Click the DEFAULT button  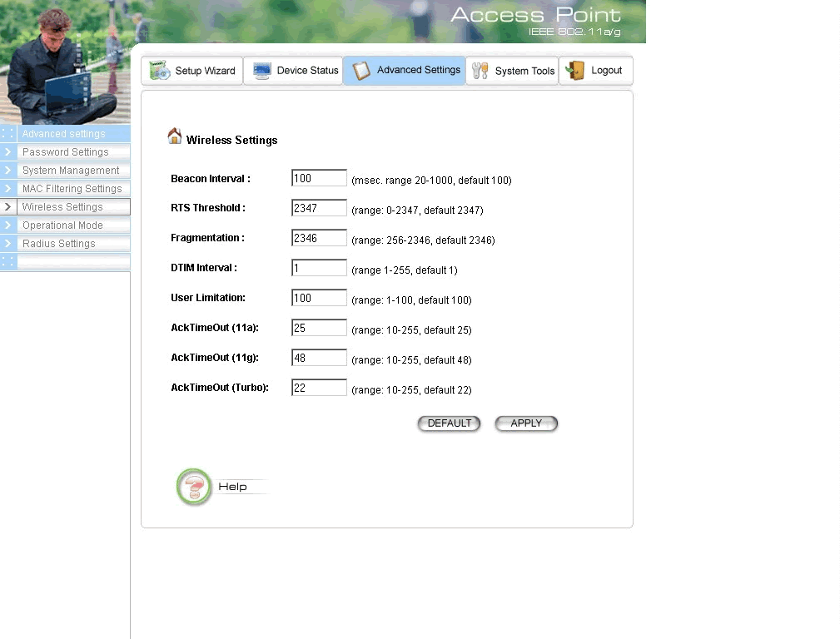[449, 424]
